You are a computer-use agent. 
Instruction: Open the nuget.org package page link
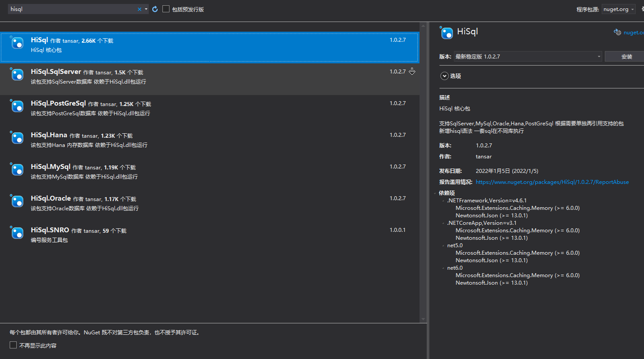[633, 33]
